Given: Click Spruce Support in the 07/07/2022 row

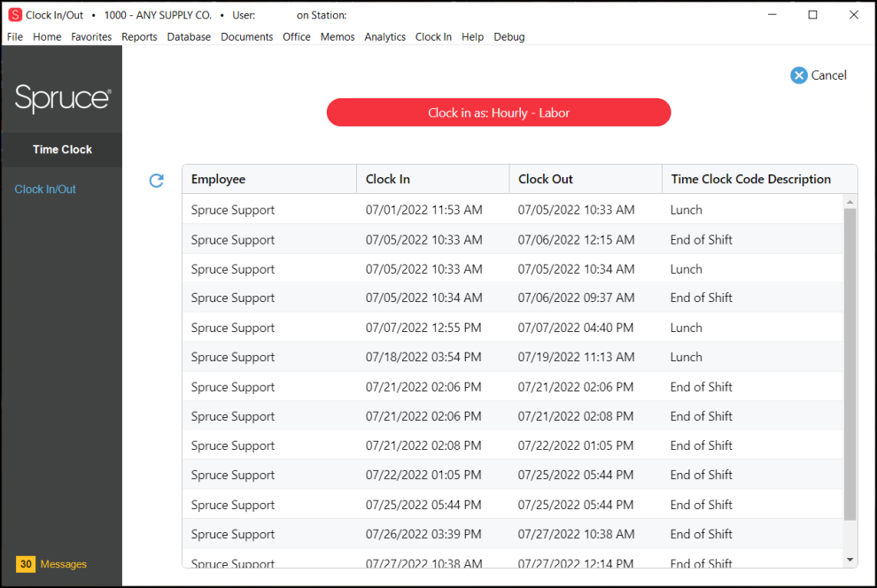Looking at the screenshot, I should (x=233, y=329).
